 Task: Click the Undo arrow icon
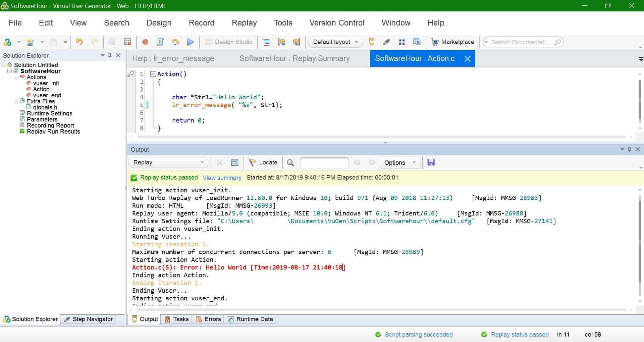79,42
